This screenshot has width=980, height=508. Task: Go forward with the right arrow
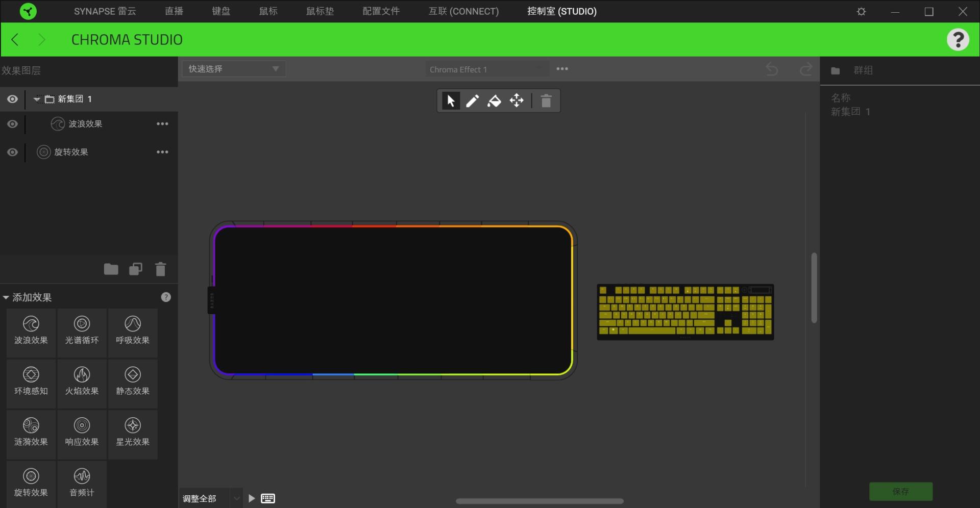(42, 39)
